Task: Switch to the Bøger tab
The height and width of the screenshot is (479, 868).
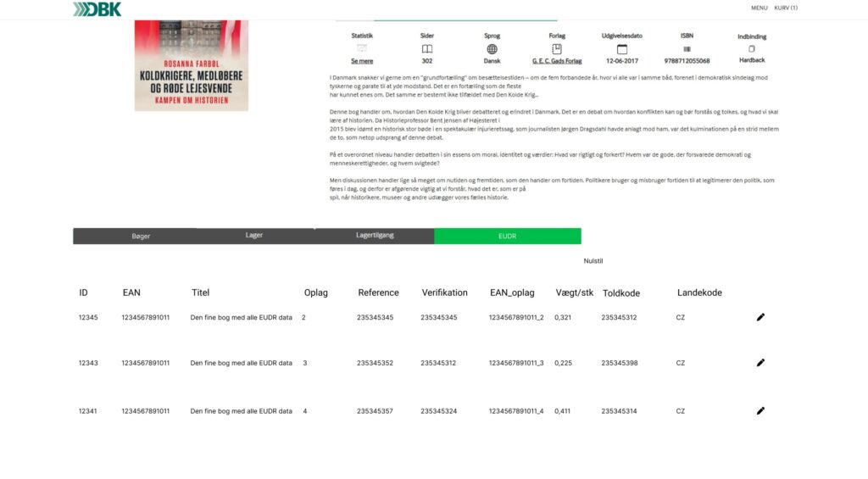Action: tap(141, 236)
